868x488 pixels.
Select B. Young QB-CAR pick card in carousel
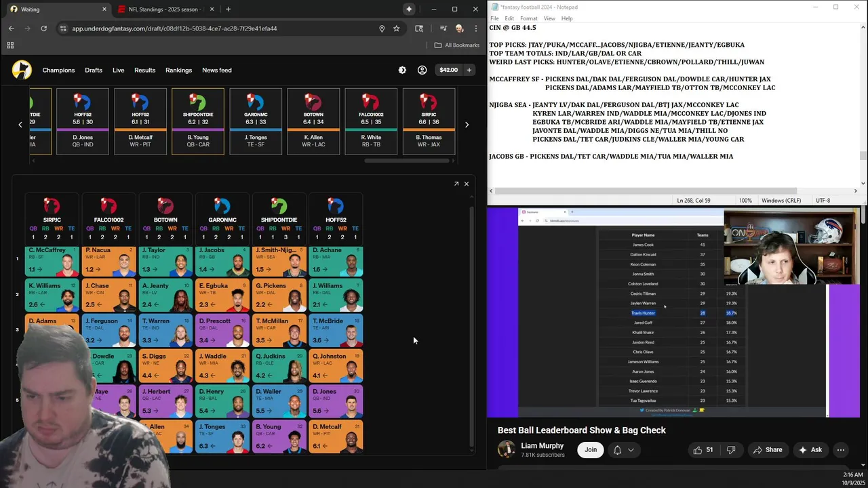198,121
